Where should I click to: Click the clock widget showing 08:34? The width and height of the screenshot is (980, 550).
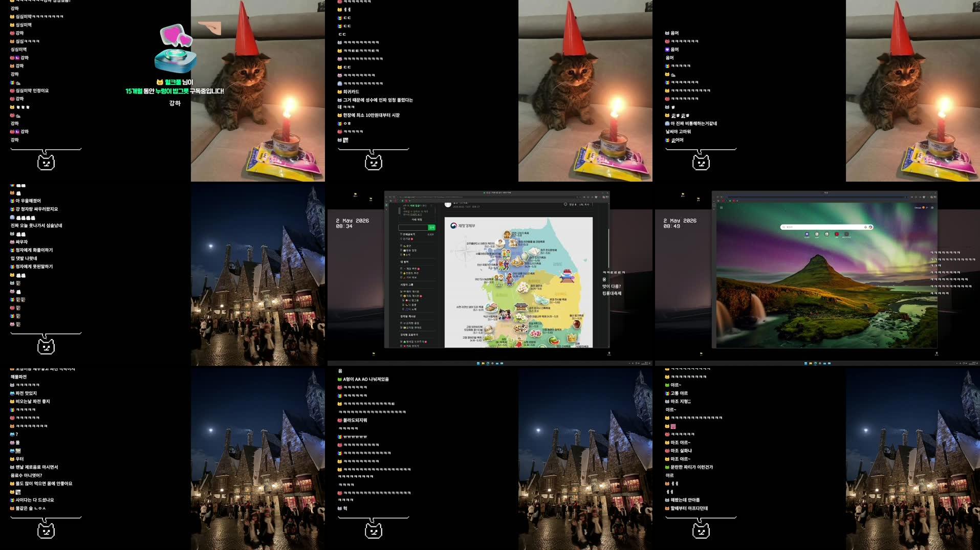(352, 223)
